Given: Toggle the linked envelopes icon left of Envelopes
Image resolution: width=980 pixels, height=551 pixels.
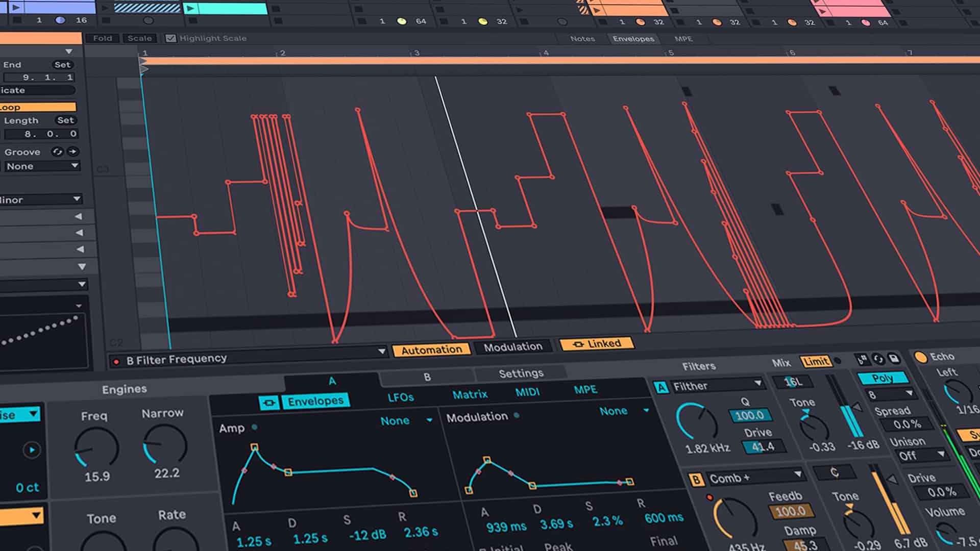Looking at the screenshot, I should [269, 403].
